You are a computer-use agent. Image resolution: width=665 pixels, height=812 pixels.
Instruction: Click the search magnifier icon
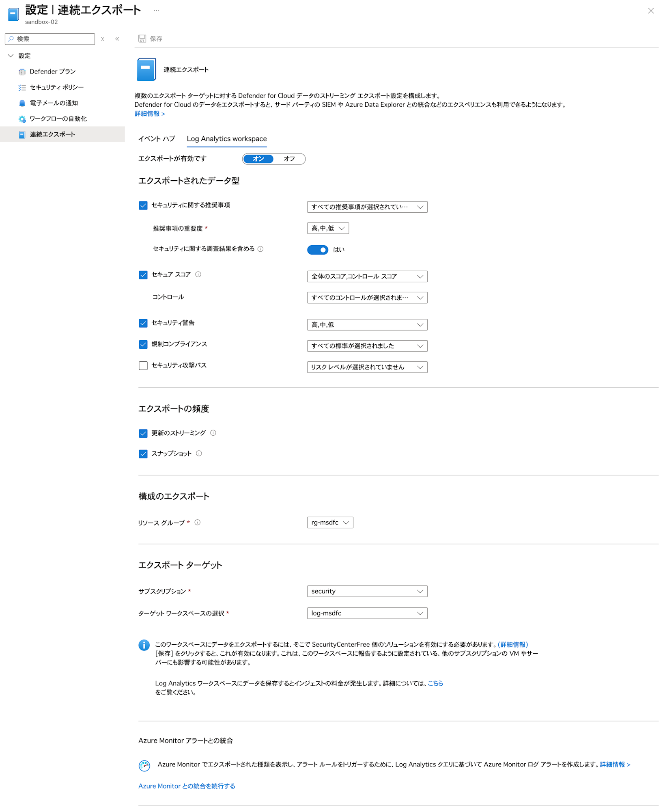pos(11,39)
